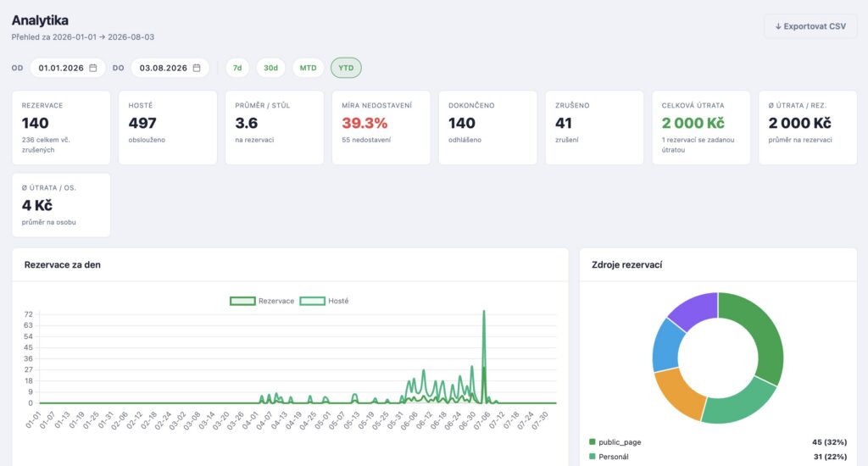Viewport: 868px width, 466px height.
Task: Click the end date 03.08.2026 field
Action: pos(170,68)
